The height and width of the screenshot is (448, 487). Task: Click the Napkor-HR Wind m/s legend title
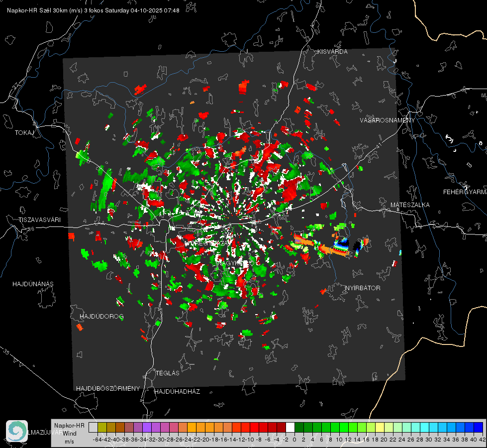(69, 434)
